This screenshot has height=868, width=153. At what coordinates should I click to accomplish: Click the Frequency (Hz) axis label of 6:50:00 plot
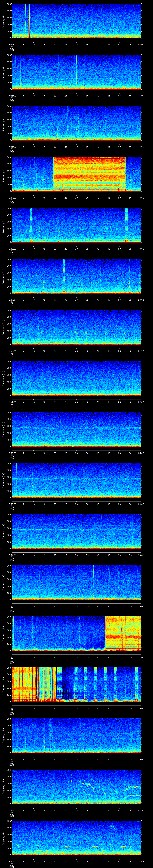4,327
